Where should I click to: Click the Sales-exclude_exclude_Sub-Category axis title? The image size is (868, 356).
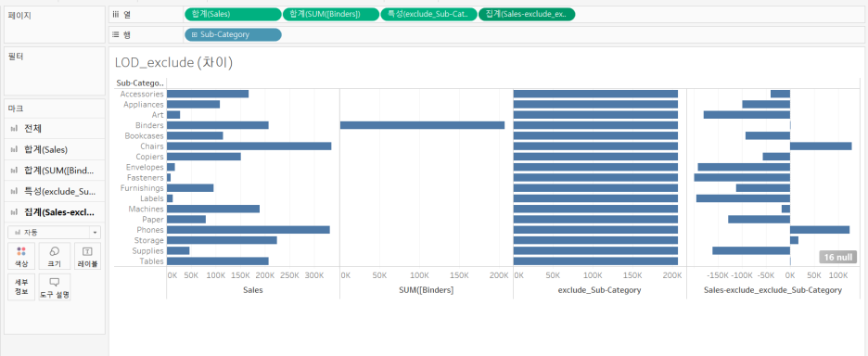[x=772, y=290]
